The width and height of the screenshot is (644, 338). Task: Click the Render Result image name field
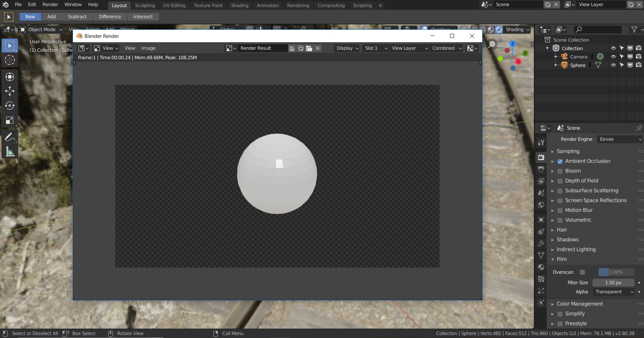click(x=262, y=48)
